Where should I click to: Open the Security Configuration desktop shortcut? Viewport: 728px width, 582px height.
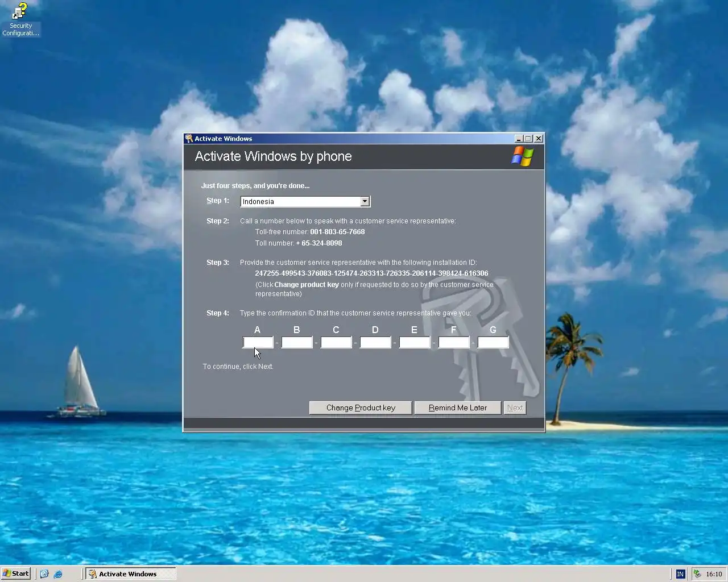click(20, 20)
